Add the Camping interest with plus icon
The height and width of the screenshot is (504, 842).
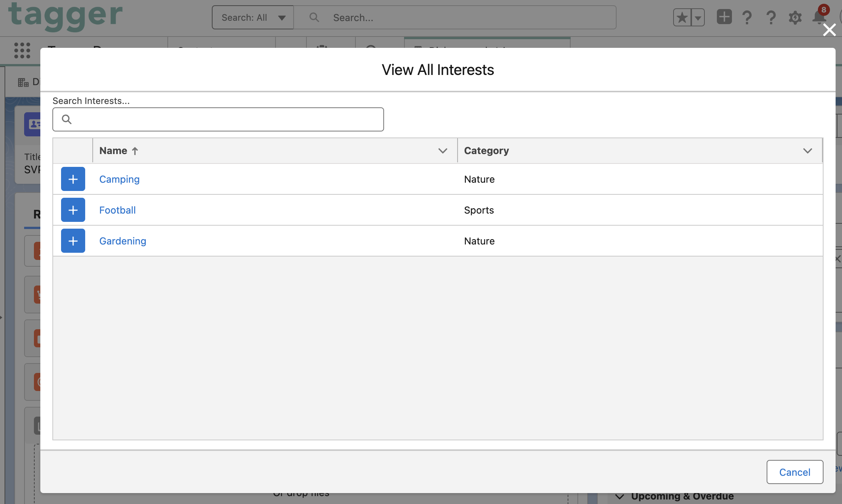(x=73, y=179)
